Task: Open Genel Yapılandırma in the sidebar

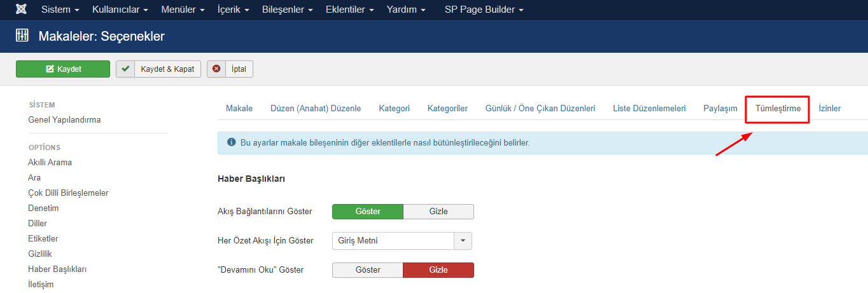Action: tap(64, 119)
